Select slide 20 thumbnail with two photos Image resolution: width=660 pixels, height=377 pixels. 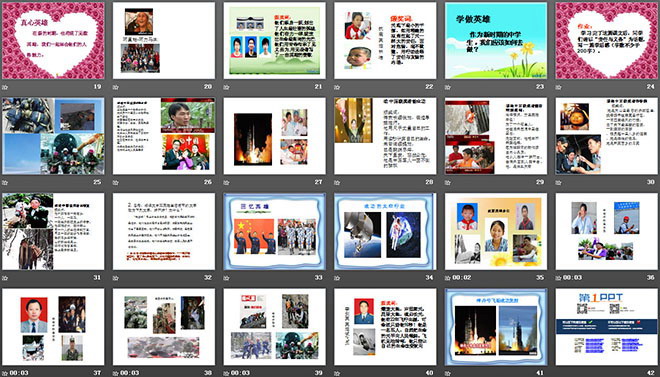coord(164,40)
